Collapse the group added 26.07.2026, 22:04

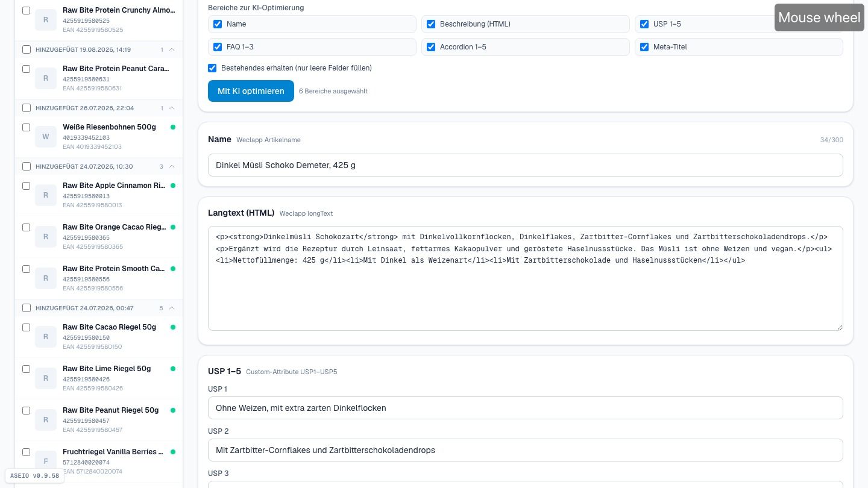point(172,108)
